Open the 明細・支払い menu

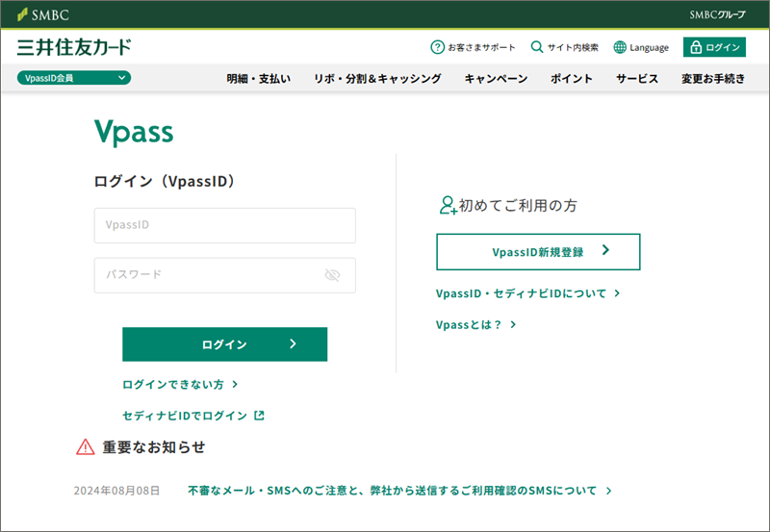[258, 79]
